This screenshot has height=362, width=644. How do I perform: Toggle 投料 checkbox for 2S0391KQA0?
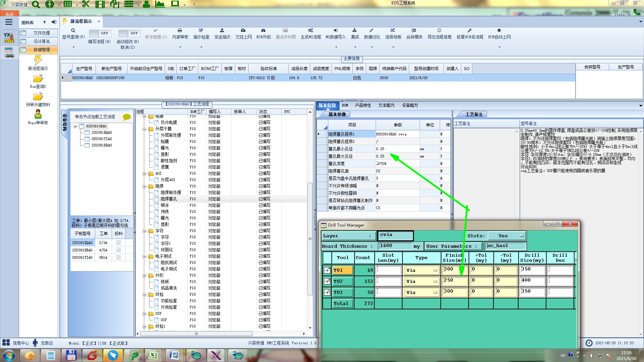pyautogui.click(x=118, y=243)
